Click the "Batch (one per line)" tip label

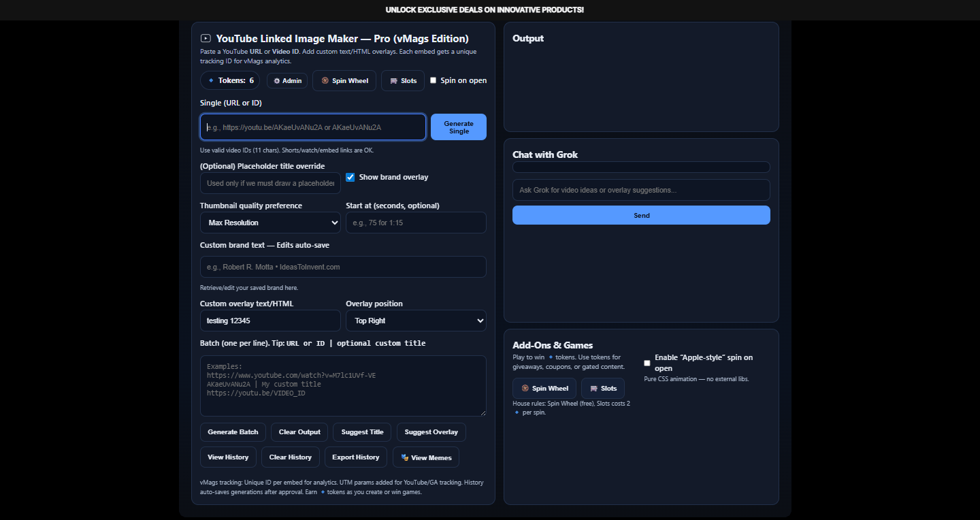click(x=313, y=343)
